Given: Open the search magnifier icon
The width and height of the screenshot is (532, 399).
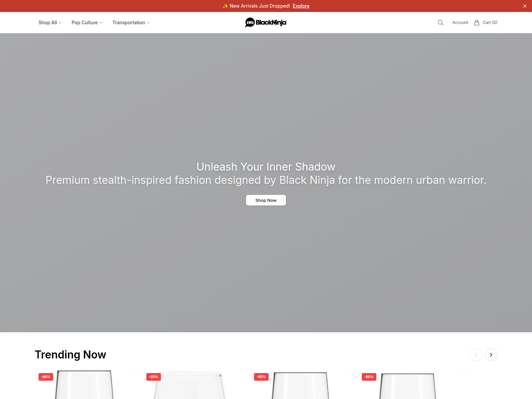Looking at the screenshot, I should click(441, 23).
